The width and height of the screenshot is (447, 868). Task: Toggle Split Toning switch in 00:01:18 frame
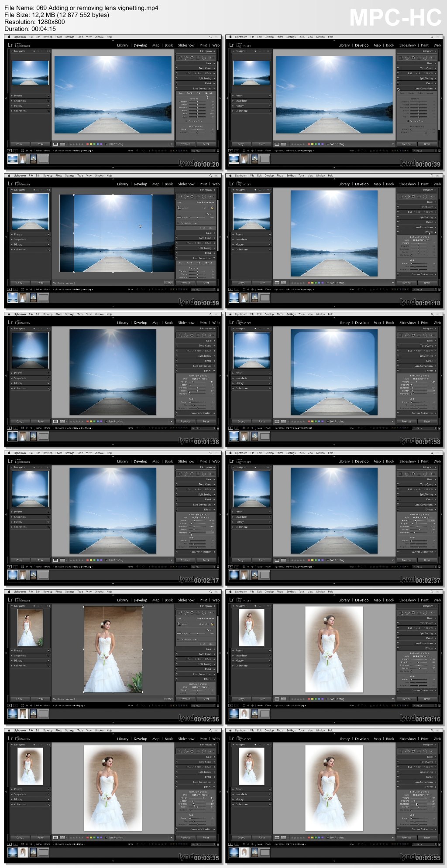[398, 217]
